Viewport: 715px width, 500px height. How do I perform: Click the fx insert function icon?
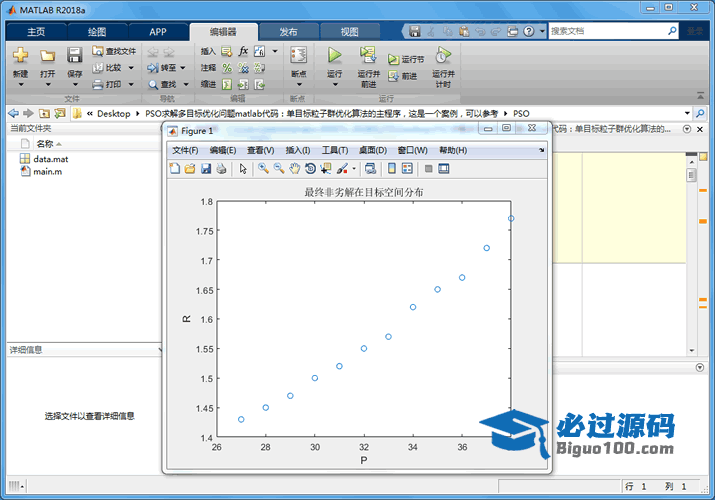click(x=244, y=51)
